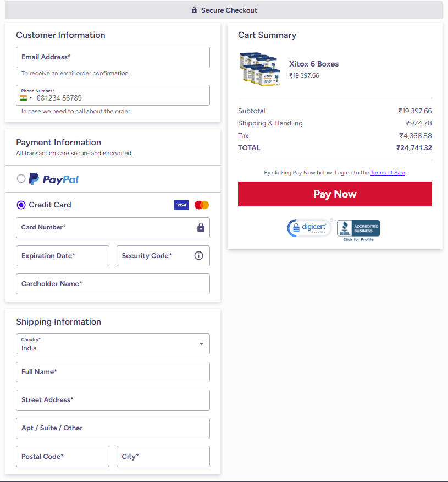Open the Terms of Sale link
The width and height of the screenshot is (448, 482).
[388, 172]
